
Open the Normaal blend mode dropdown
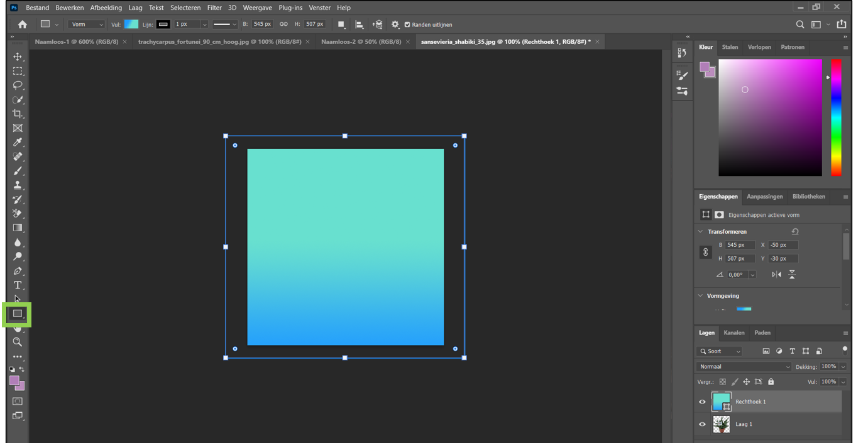744,366
